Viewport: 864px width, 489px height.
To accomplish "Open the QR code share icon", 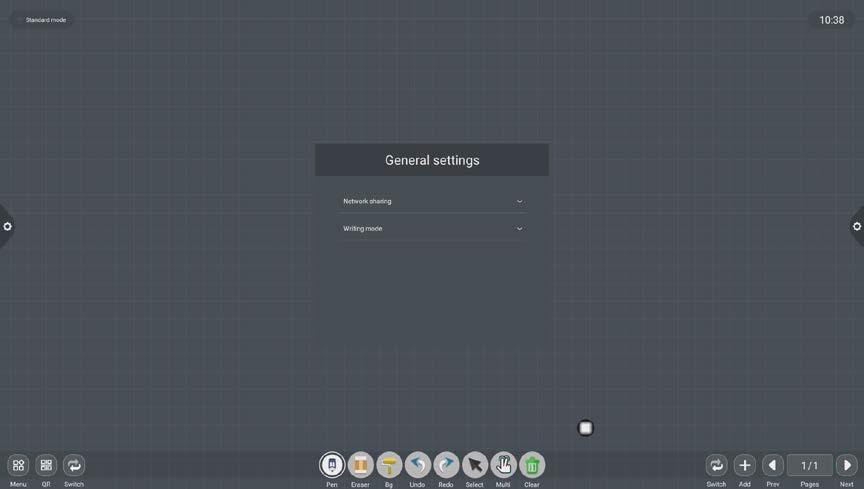I will point(46,465).
